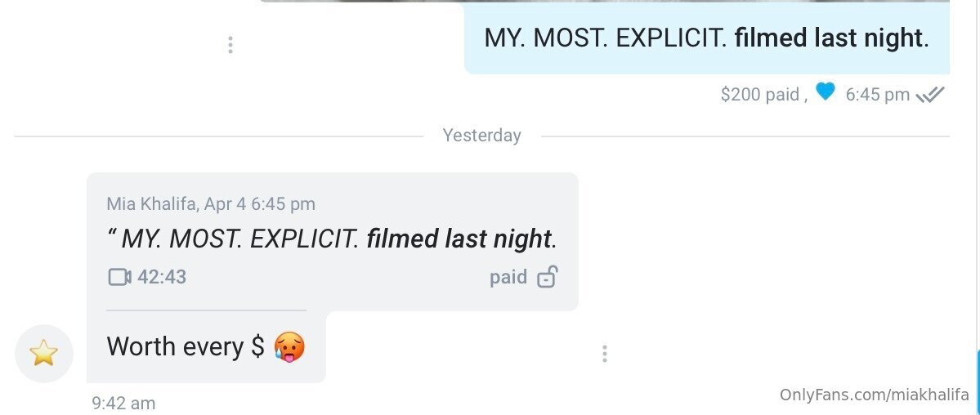Click the '$200 paid' label

[x=760, y=95]
